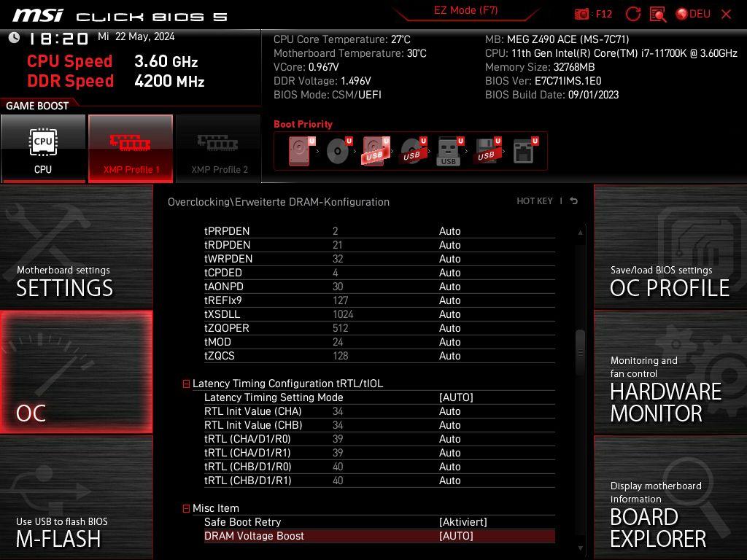Select the network boot device icon
This screenshot has width=747, height=560.
click(525, 151)
